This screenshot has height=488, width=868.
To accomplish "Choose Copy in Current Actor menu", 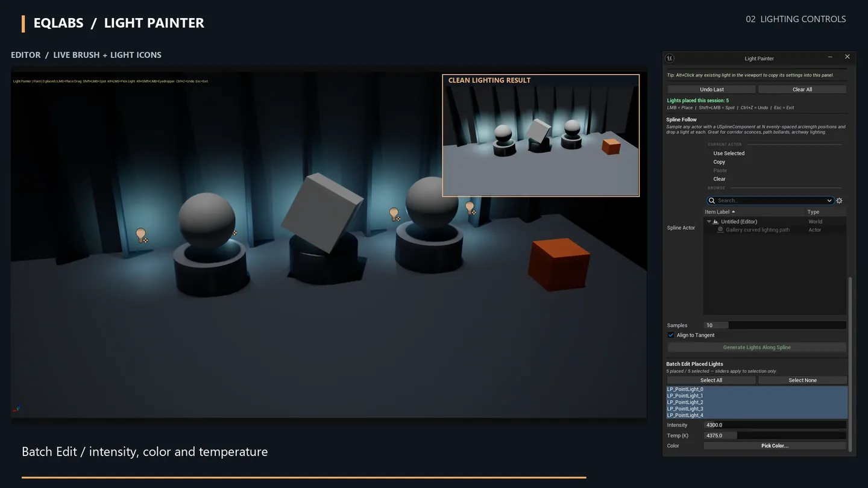I will (x=719, y=162).
